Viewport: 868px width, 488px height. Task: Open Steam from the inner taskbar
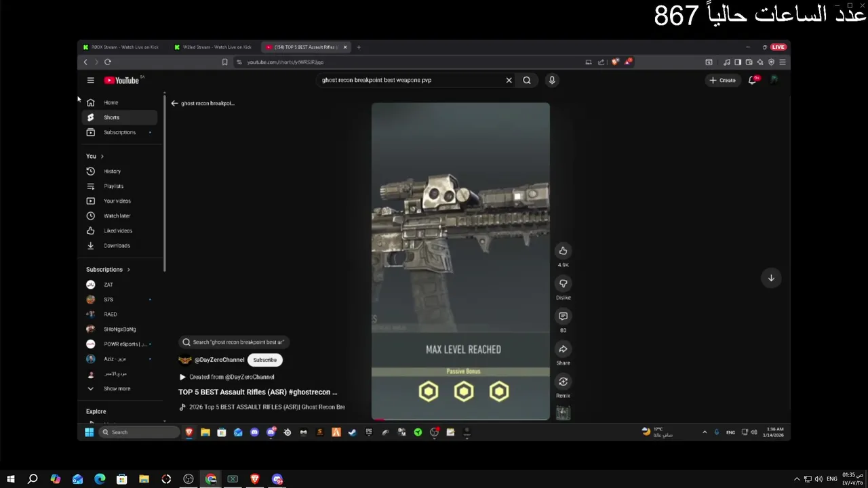coord(352,432)
